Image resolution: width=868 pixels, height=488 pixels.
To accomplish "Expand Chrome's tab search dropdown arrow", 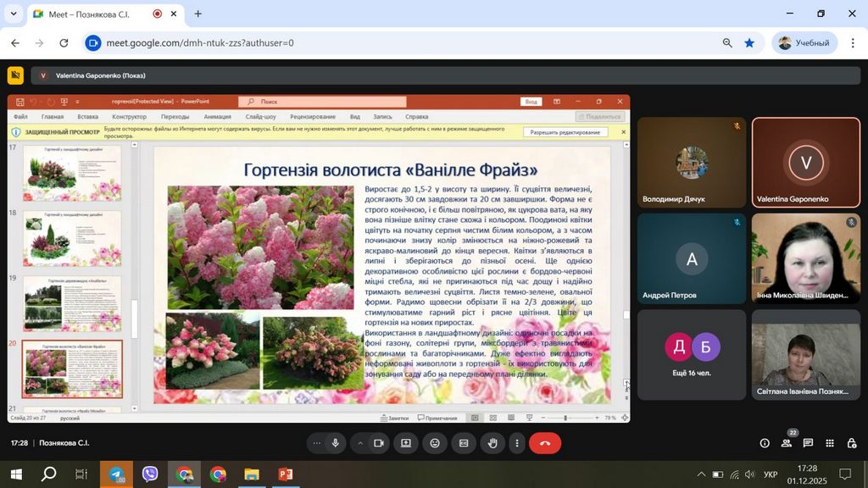I will coord(14,14).
